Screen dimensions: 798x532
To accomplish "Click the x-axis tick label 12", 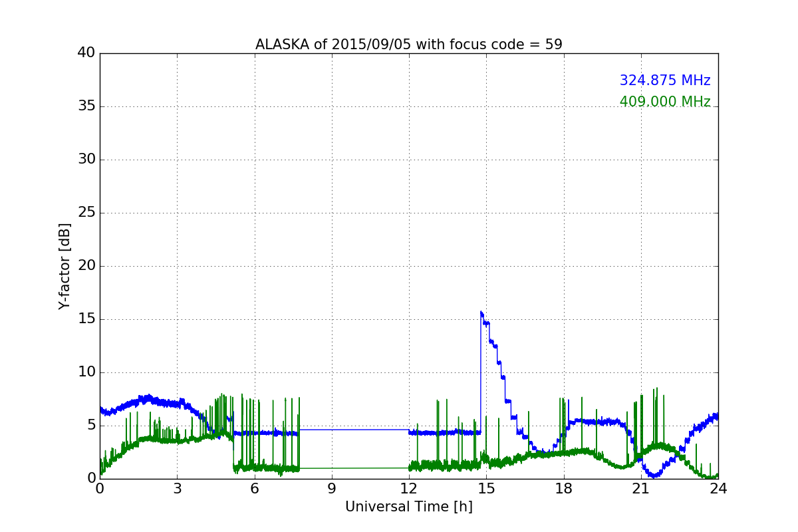I will pos(409,488).
